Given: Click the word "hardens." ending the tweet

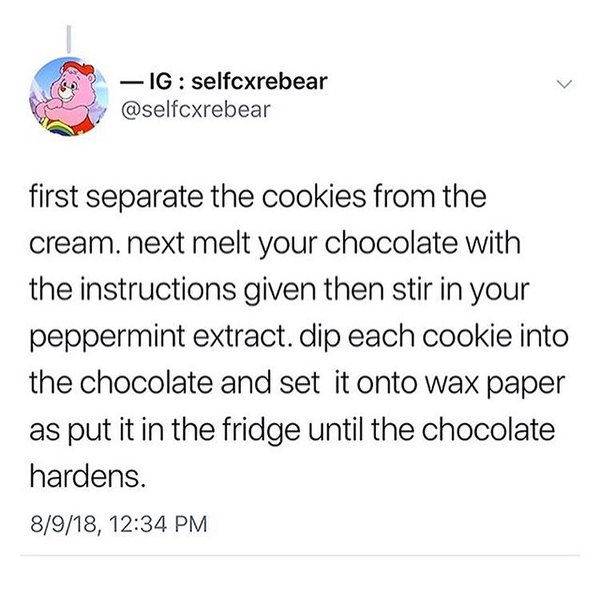Looking at the screenshot, I should click(88, 477).
